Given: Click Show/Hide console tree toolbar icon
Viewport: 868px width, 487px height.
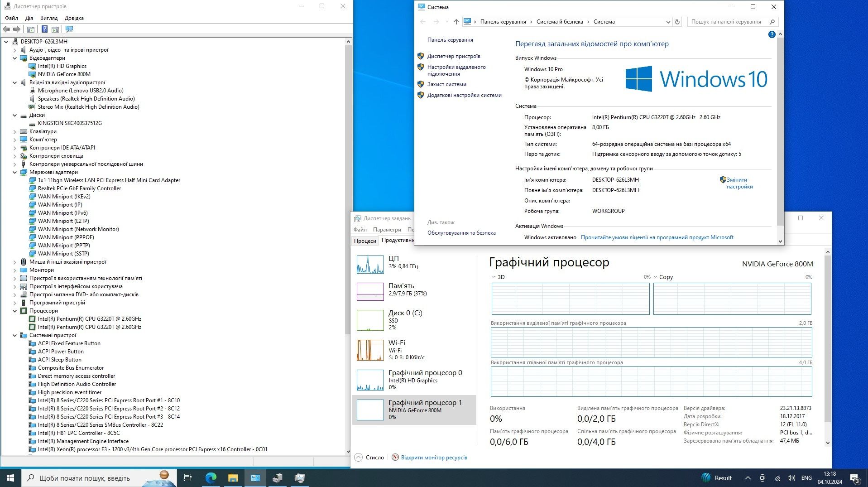Looking at the screenshot, I should (31, 29).
